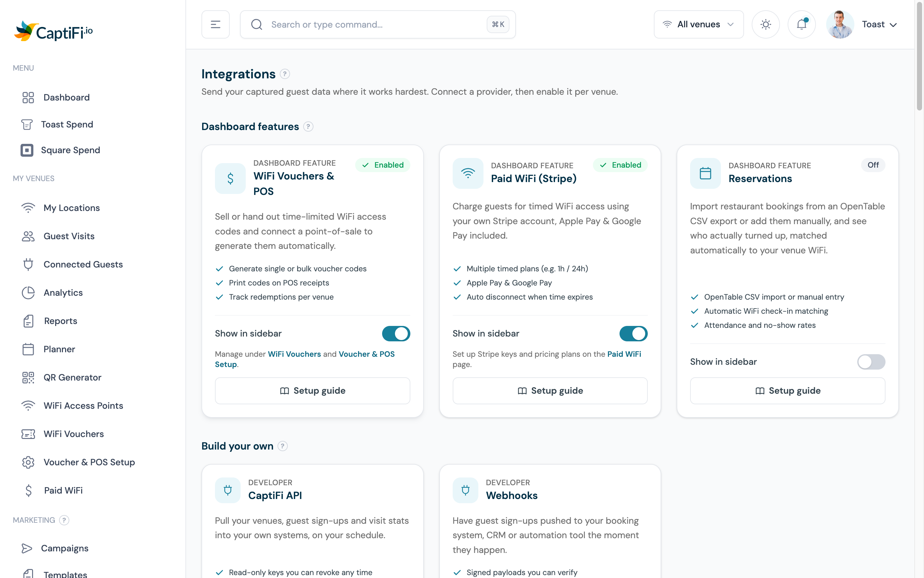Enable Show in sidebar for Reservations
Screen dimensions: 924x578
coord(871,362)
